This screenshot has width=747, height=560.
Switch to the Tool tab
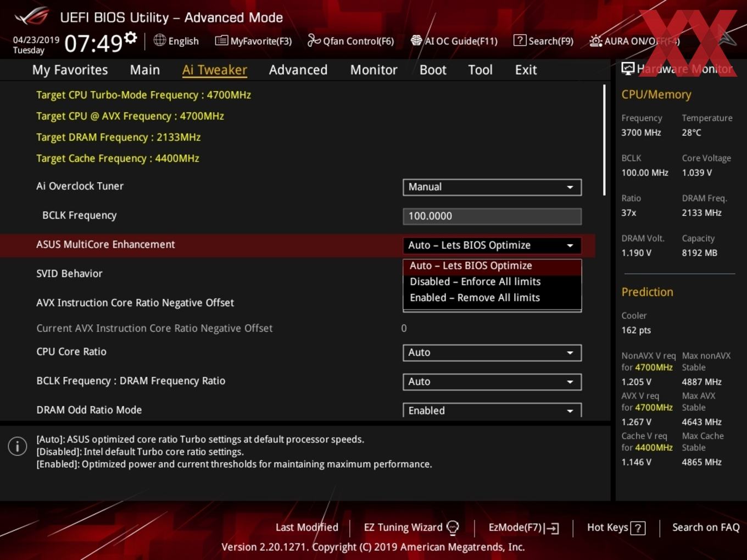point(480,70)
